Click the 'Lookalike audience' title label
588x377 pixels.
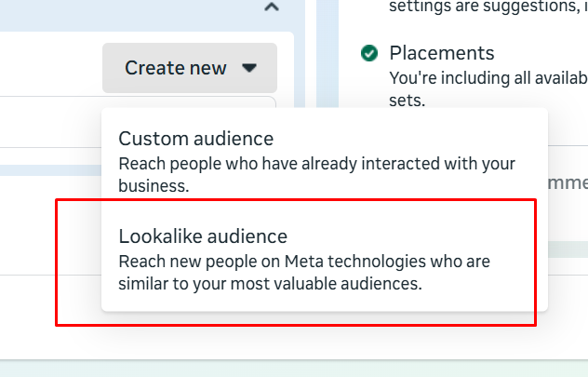click(203, 236)
